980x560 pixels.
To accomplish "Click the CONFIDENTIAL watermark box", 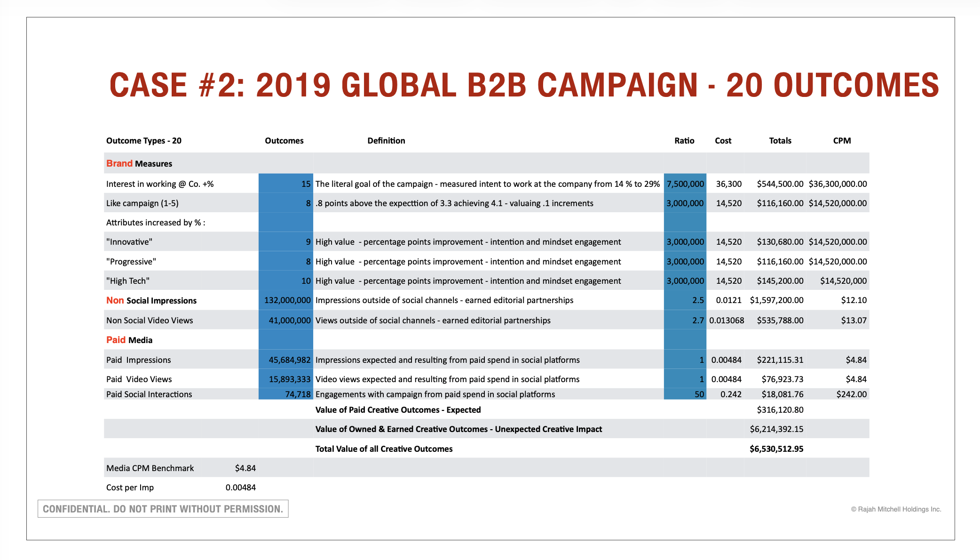I will pos(163,509).
